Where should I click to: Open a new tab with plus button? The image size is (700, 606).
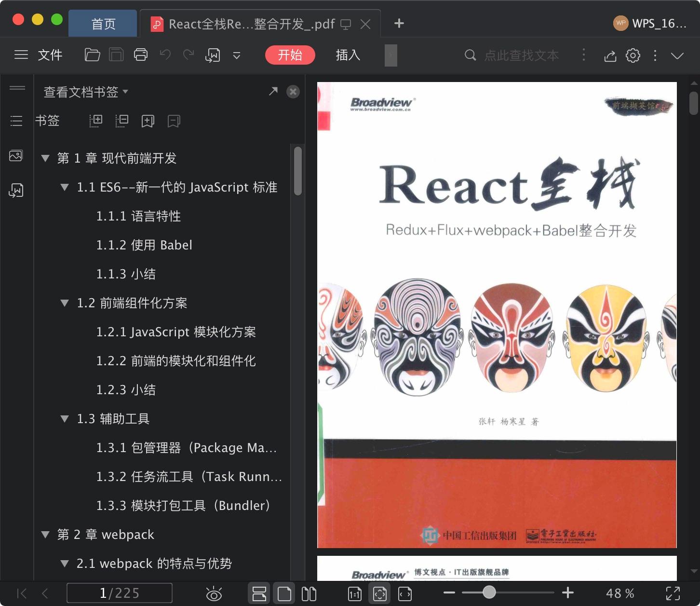point(399,23)
